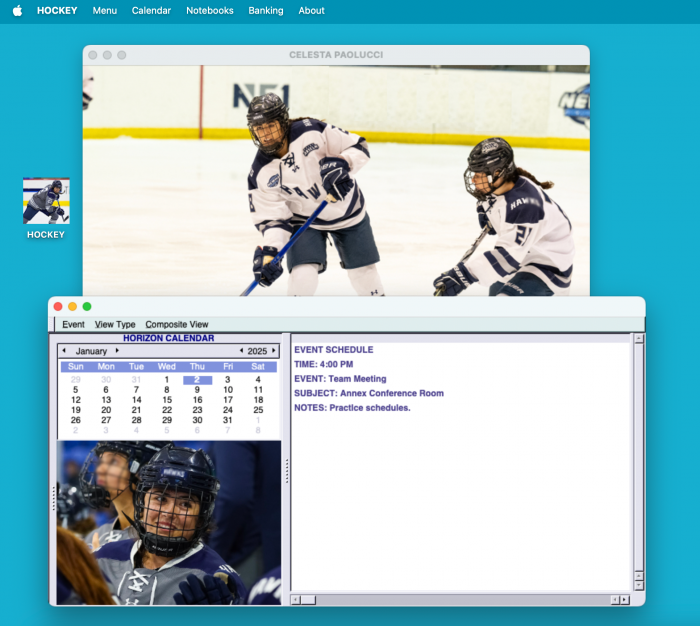Screen dimensions: 700x626
Task: Click the vertical split-pane divider handle
Action: pyautogui.click(x=287, y=470)
